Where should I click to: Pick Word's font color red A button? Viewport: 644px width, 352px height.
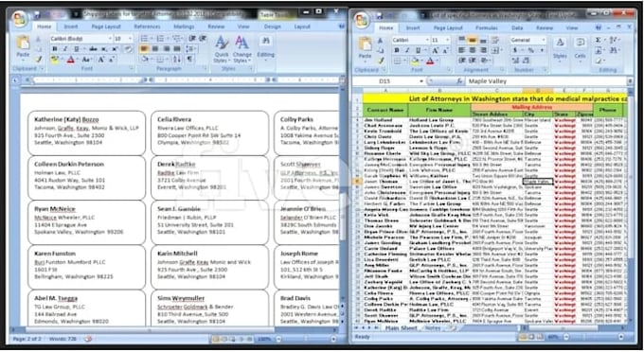(x=71, y=60)
